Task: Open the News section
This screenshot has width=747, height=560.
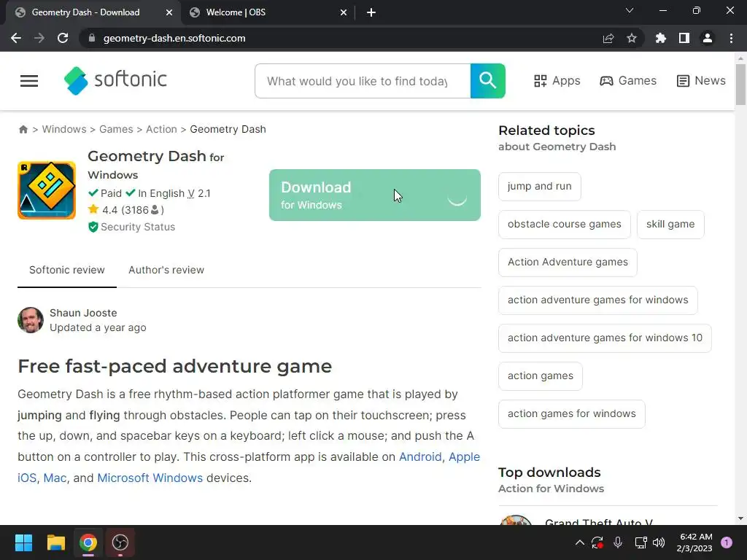Action: pos(701,81)
